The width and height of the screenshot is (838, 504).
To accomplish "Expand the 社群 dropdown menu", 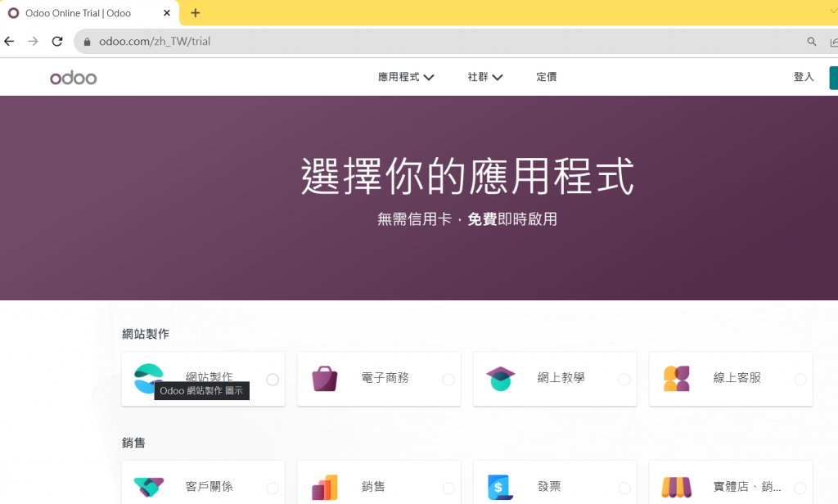I will pos(484,77).
